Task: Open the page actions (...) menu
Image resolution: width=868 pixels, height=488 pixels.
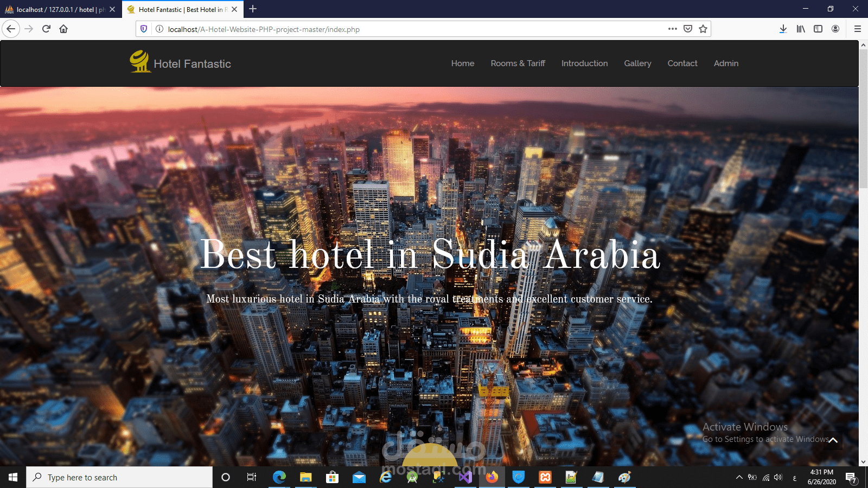Action: [672, 29]
